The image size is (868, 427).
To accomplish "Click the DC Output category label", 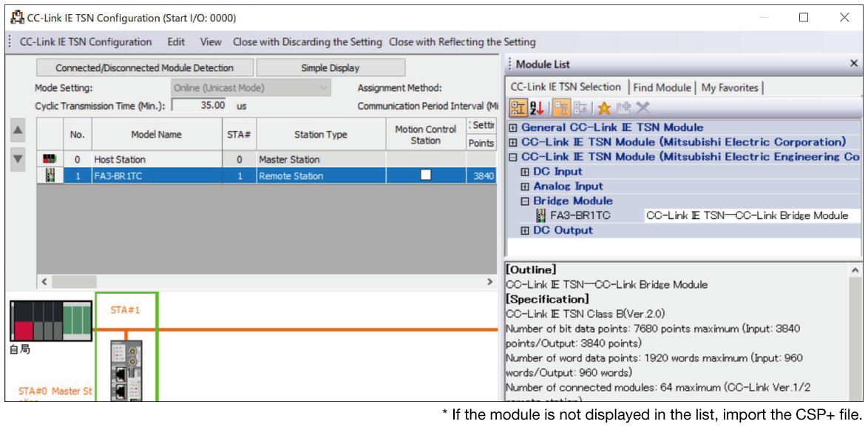I will pos(563,230).
